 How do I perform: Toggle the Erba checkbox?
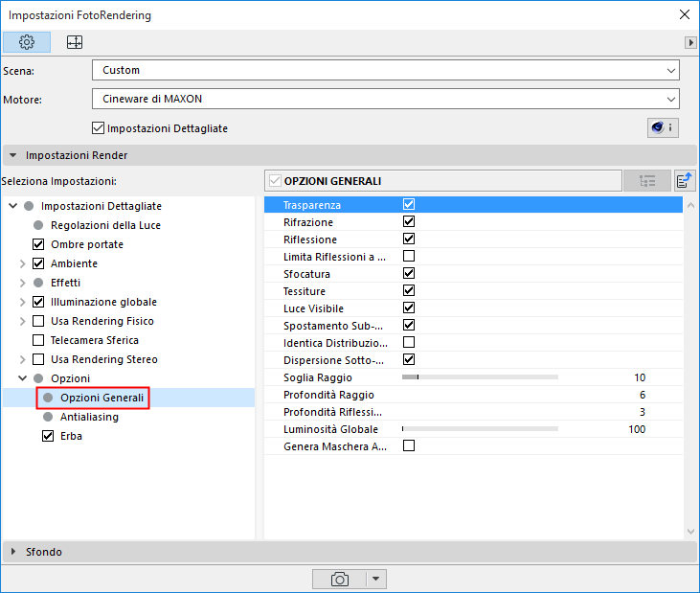click(x=48, y=436)
